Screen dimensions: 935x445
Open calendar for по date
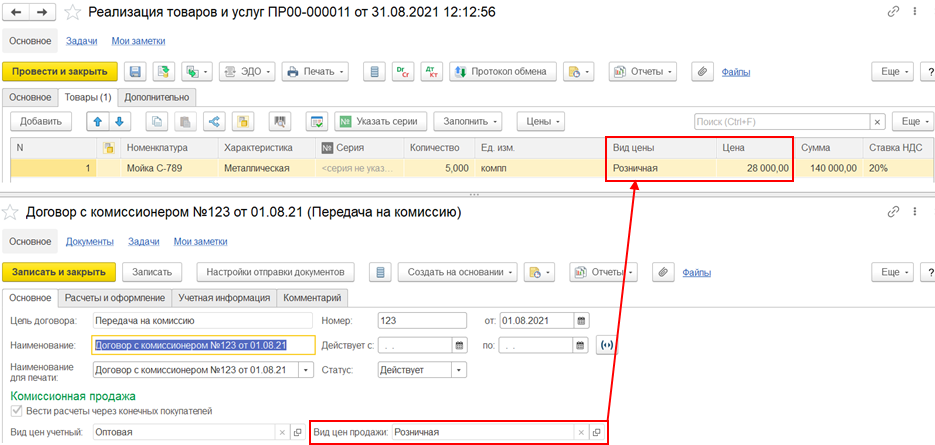coord(582,345)
